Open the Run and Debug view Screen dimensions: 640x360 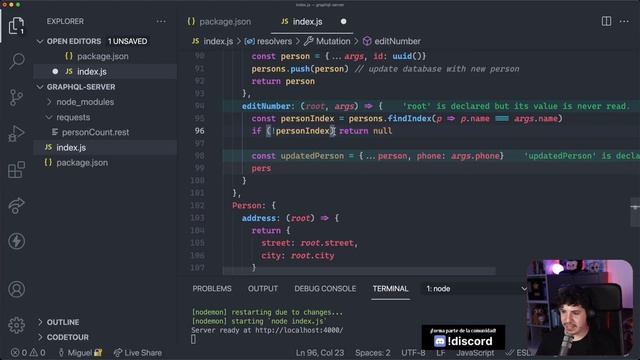coord(16,133)
